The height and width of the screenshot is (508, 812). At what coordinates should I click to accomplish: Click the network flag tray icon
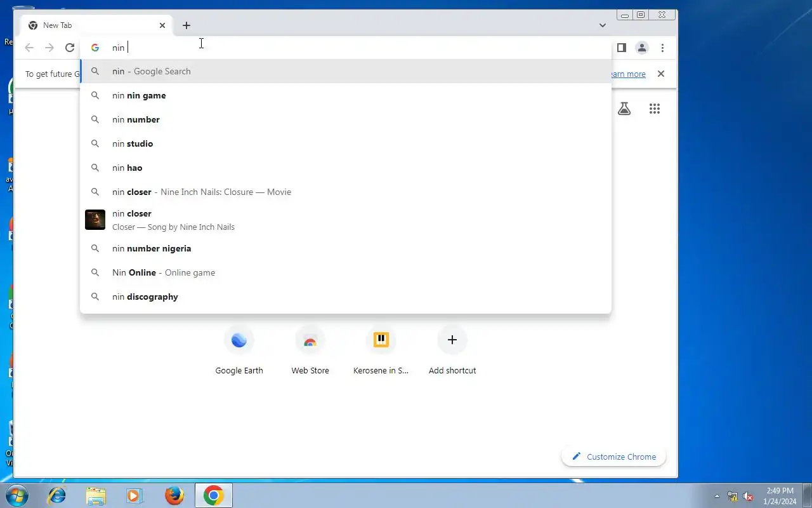coord(733,496)
